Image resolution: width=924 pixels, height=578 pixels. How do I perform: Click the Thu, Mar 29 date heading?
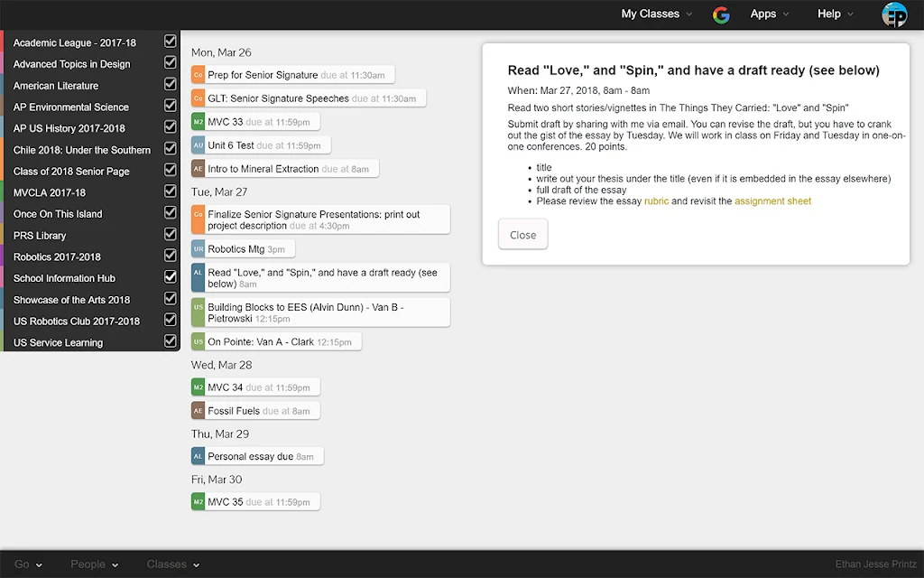[220, 434]
